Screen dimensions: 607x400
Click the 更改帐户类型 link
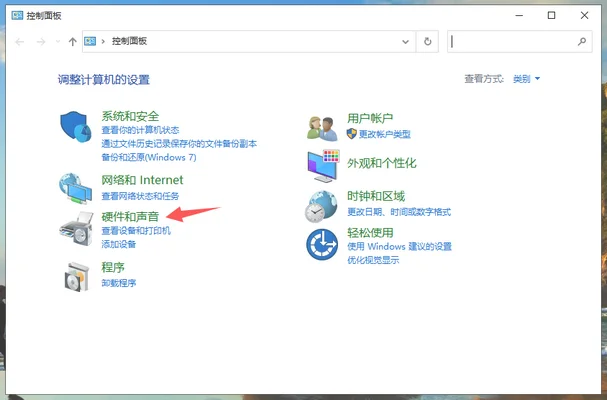coord(383,132)
